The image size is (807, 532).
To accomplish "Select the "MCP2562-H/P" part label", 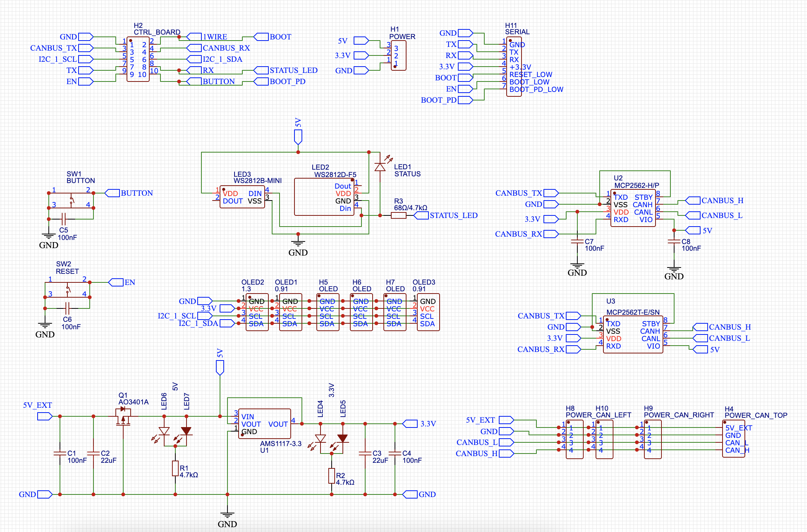I will pyautogui.click(x=637, y=185).
